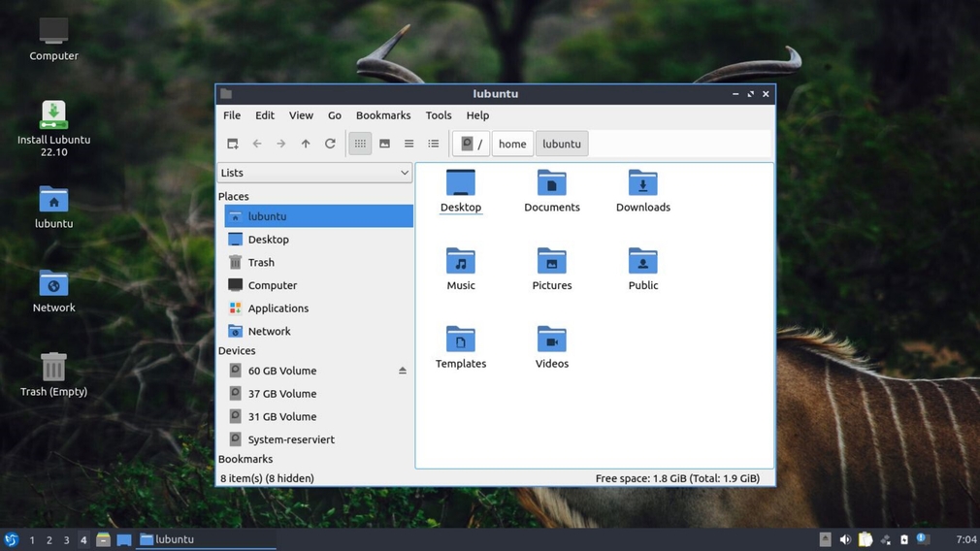Image resolution: width=980 pixels, height=551 pixels.
Task: Click the show desktop taskbar icon
Action: pos(124,539)
